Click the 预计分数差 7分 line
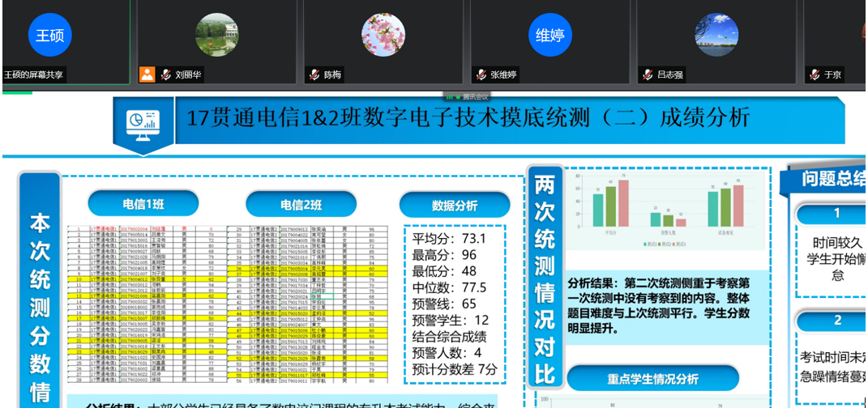868x408 pixels. click(455, 369)
